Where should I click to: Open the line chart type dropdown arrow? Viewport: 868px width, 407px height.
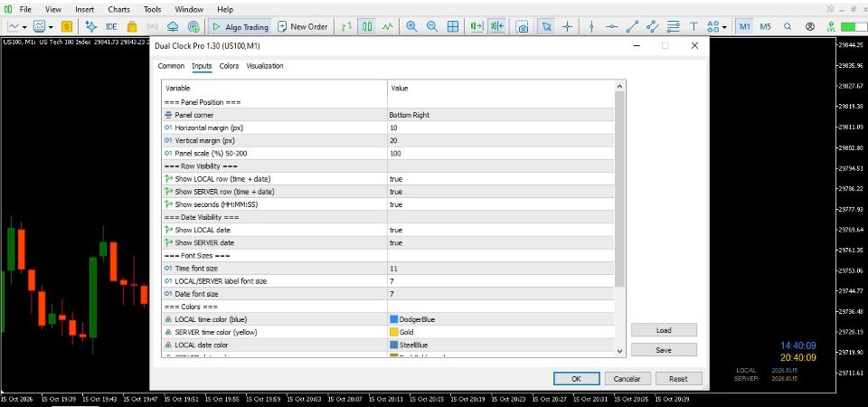pos(25,26)
